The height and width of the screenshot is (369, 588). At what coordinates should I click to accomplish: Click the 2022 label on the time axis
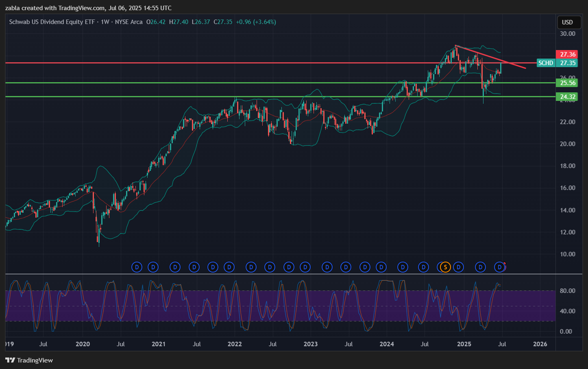(235, 344)
